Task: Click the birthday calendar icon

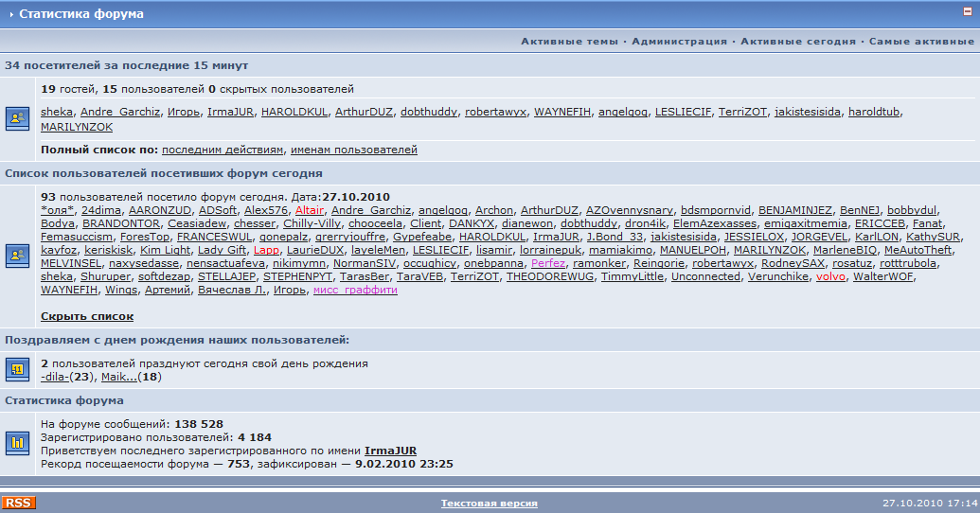Action: (17, 369)
